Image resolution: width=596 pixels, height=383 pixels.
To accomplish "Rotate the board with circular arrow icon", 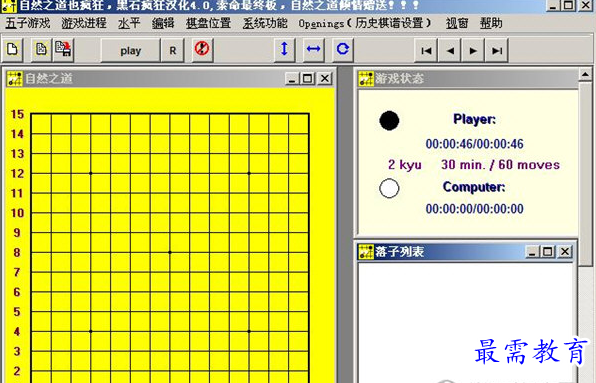I will click(x=342, y=49).
